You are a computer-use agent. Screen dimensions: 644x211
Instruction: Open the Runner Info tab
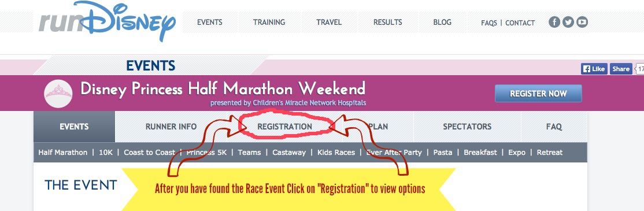click(x=171, y=127)
